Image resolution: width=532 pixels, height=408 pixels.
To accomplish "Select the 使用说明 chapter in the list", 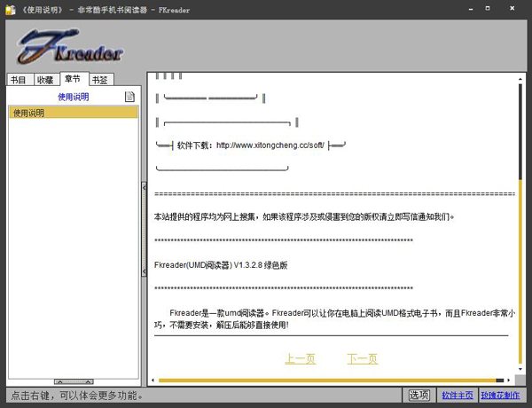I will point(74,113).
